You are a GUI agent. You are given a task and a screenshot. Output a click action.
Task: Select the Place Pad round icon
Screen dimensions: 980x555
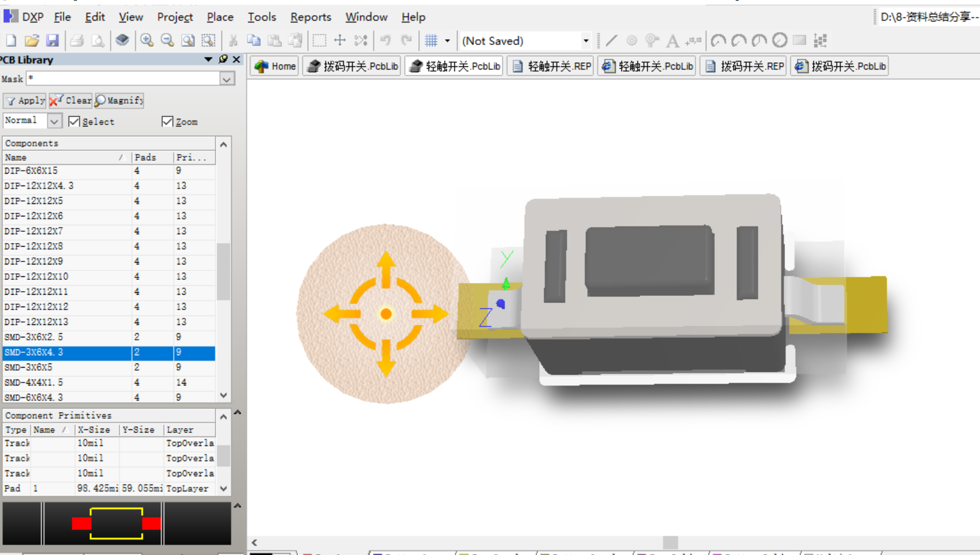632,40
